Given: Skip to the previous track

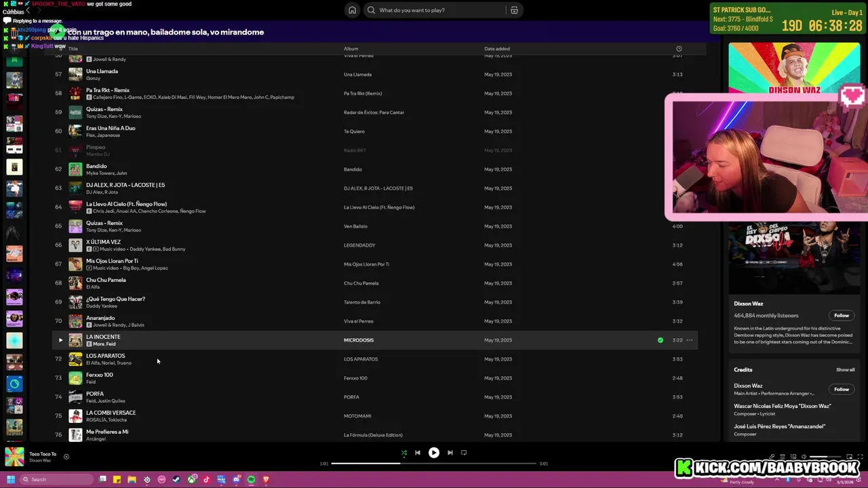Looking at the screenshot, I should point(418,453).
